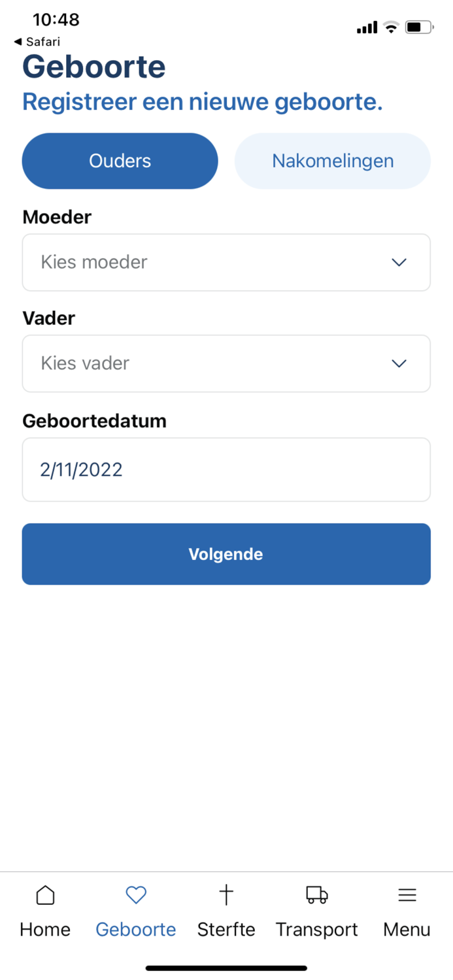
Task: Select the Ouders segment toggle
Action: [120, 161]
